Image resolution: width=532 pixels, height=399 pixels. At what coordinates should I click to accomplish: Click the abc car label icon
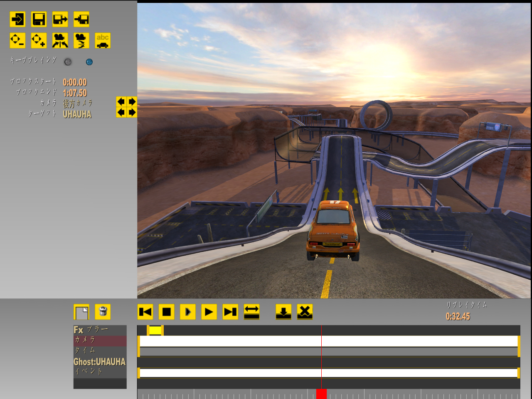(103, 40)
